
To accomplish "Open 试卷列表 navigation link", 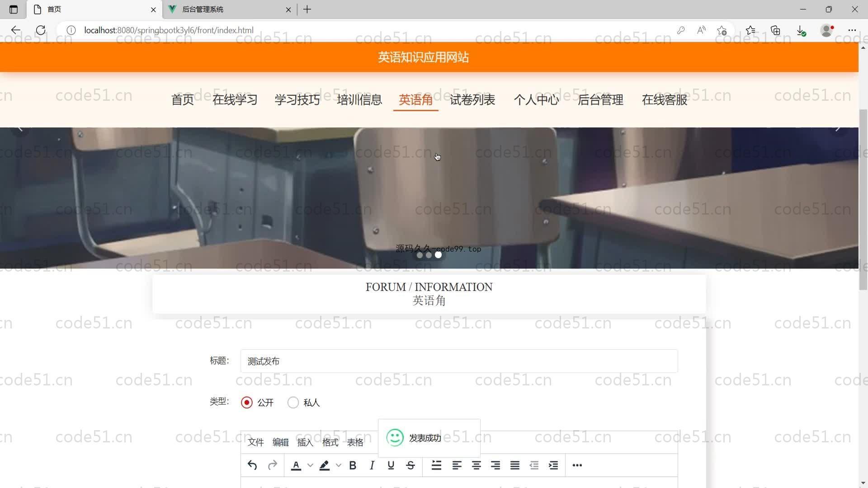I will (x=472, y=100).
